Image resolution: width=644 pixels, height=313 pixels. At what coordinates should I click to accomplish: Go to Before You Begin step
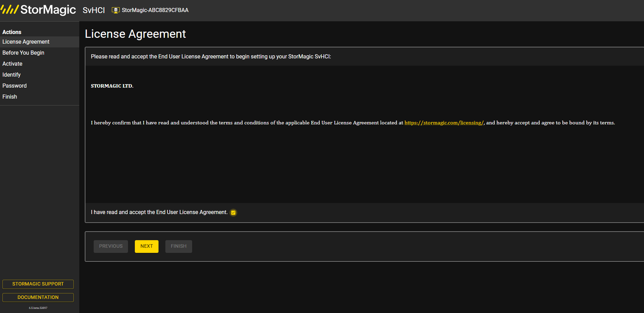click(39, 53)
